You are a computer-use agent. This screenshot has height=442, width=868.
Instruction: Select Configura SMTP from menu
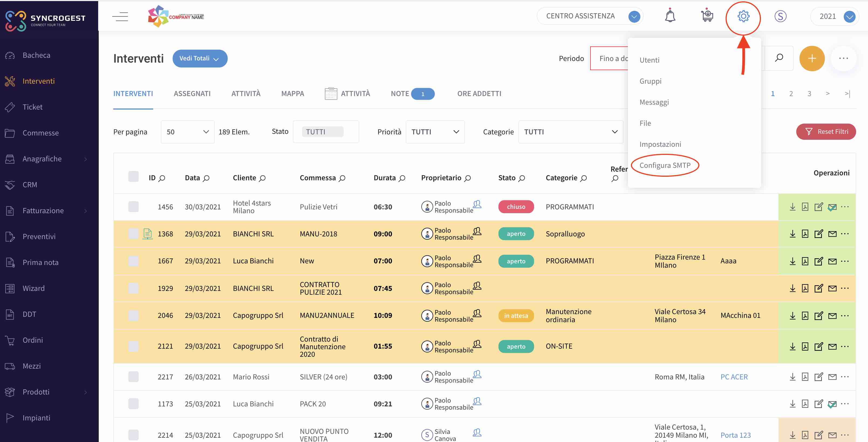point(665,165)
